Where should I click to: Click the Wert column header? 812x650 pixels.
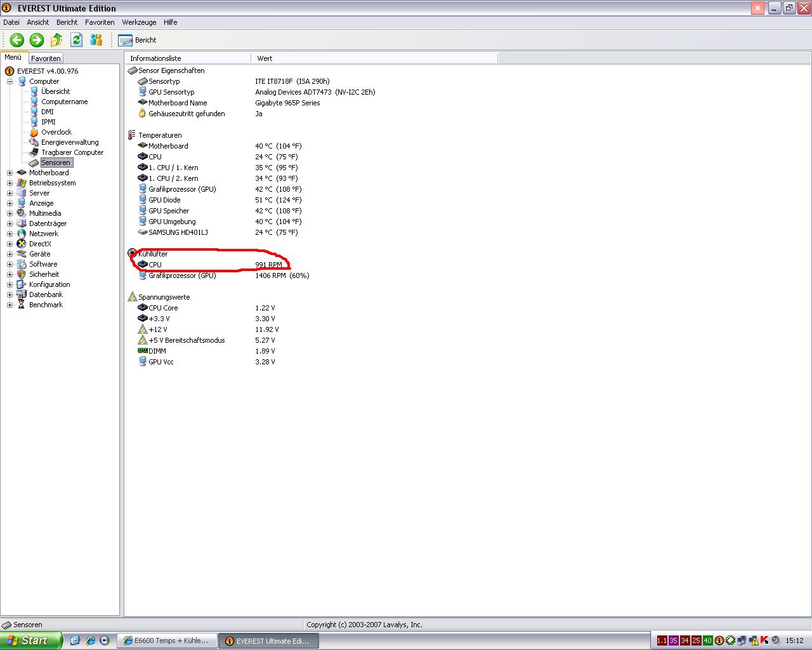[374, 58]
